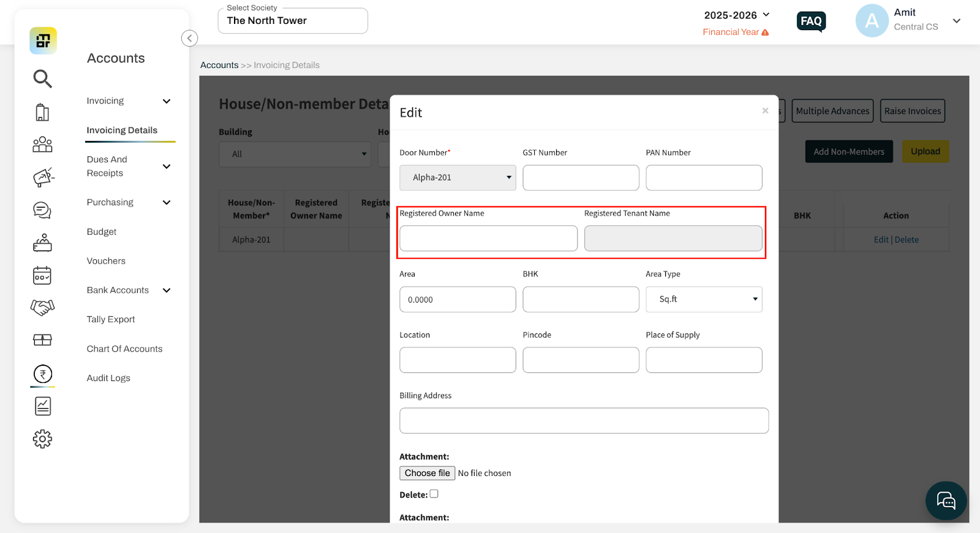Collapse the sidebar with the arrow button
The height and width of the screenshot is (533, 980).
click(x=190, y=39)
